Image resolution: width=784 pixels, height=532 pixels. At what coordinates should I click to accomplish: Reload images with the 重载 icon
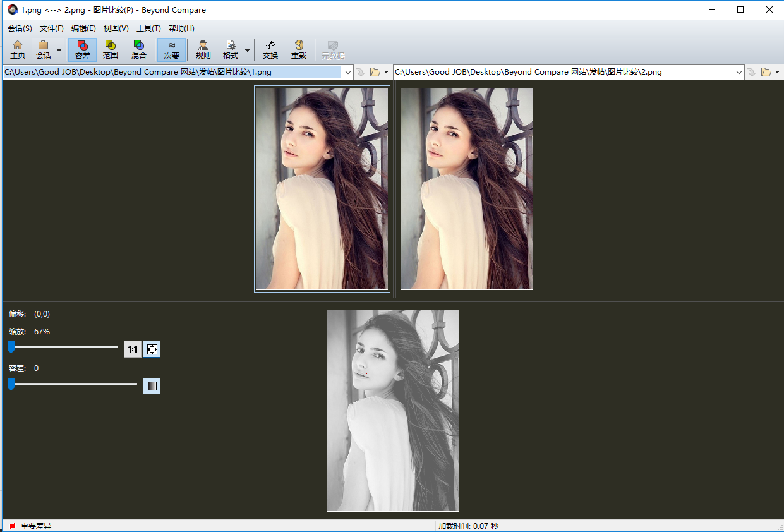click(298, 49)
